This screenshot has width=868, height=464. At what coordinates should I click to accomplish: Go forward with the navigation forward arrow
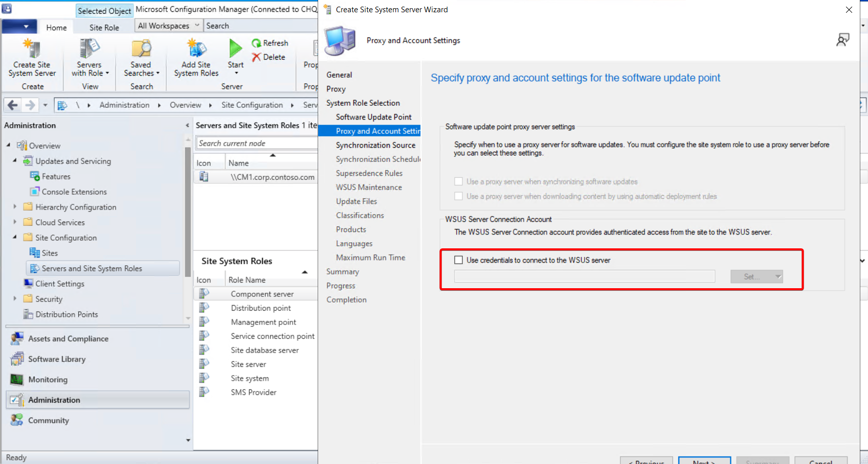point(30,105)
